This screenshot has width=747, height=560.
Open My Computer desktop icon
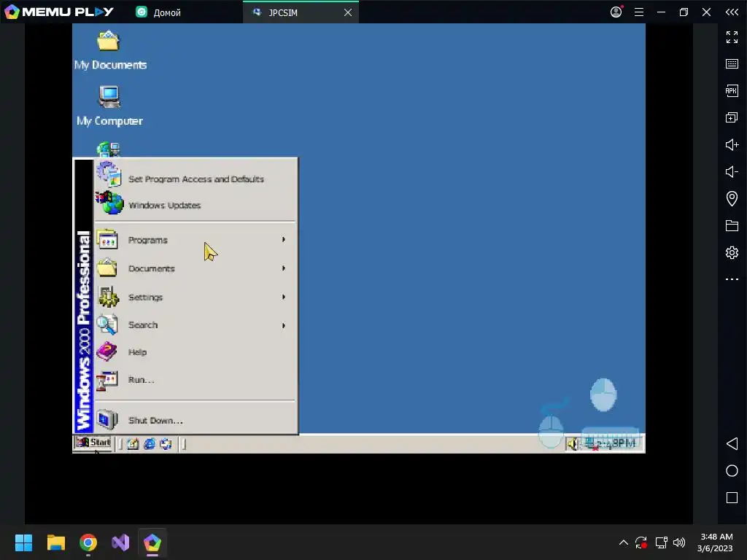pos(109,106)
